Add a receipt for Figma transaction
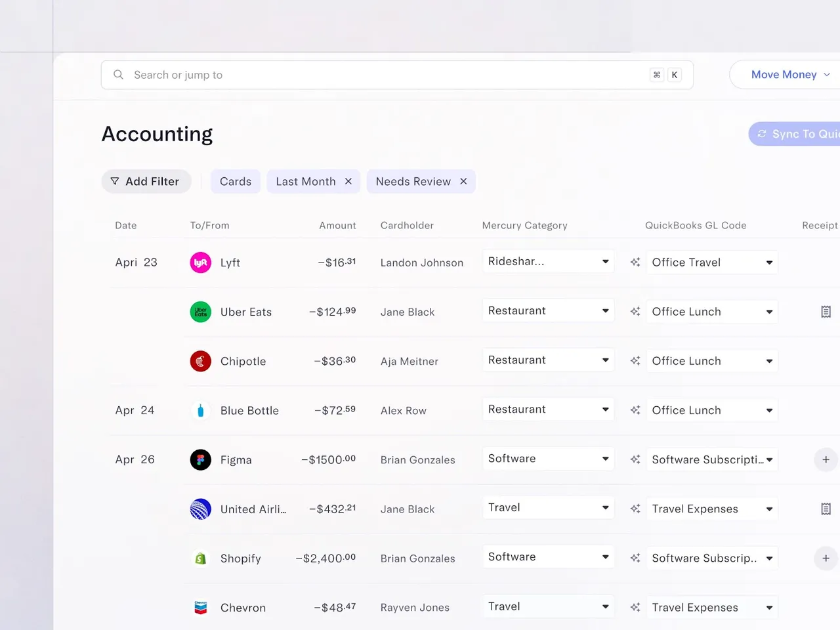The image size is (840, 630). [x=826, y=459]
